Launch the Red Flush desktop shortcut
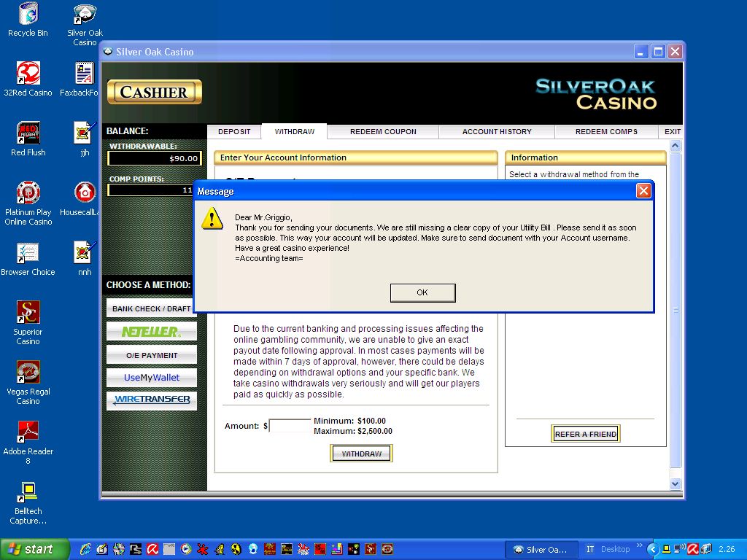This screenshot has width=747, height=560. tap(28, 139)
